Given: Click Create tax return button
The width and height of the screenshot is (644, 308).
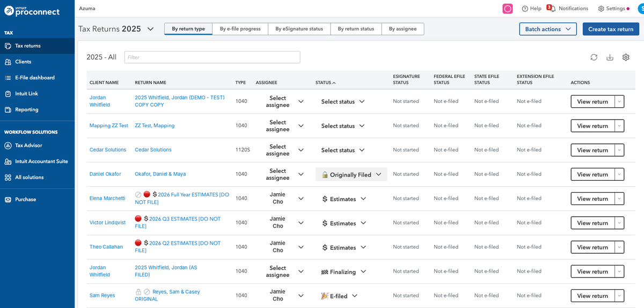Looking at the screenshot, I should 611,29.
